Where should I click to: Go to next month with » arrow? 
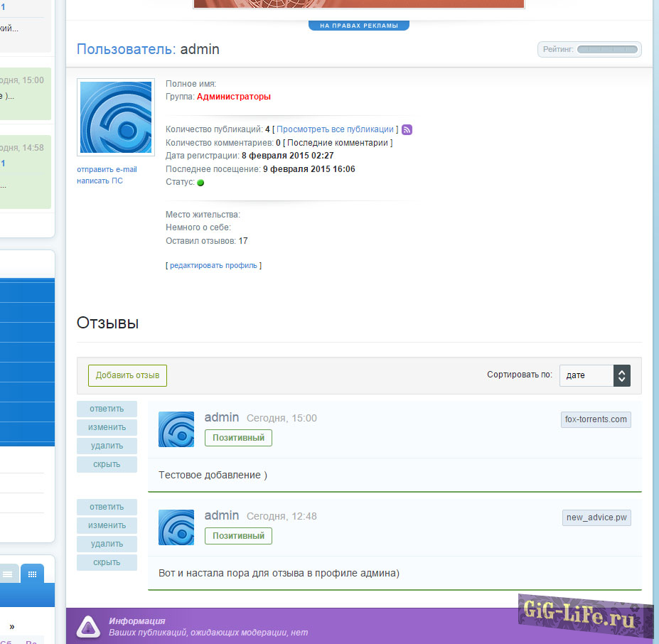(x=12, y=626)
